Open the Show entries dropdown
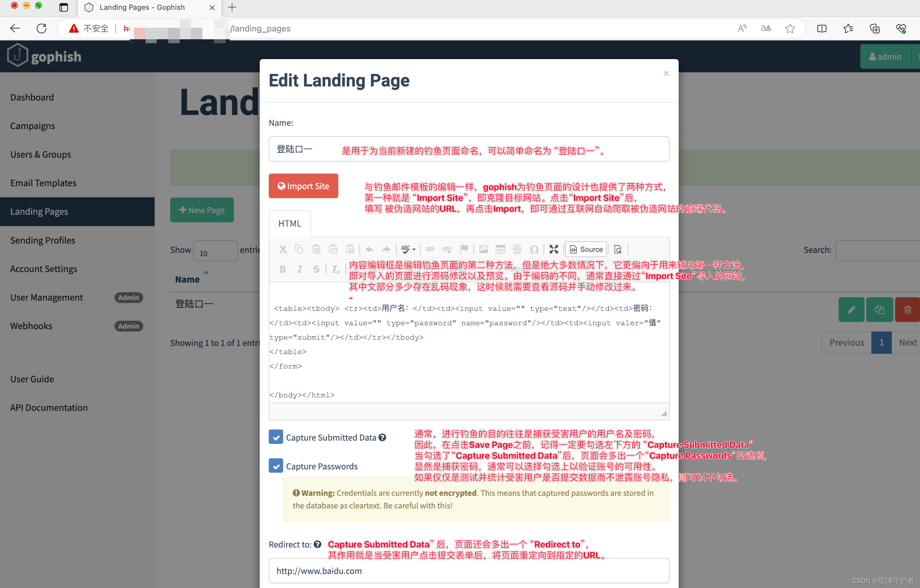920x588 pixels. click(215, 251)
